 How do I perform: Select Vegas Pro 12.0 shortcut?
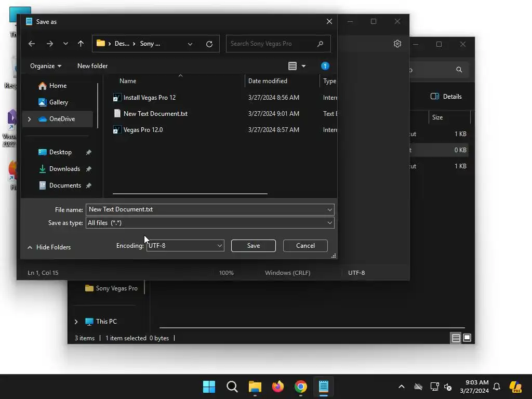143,130
